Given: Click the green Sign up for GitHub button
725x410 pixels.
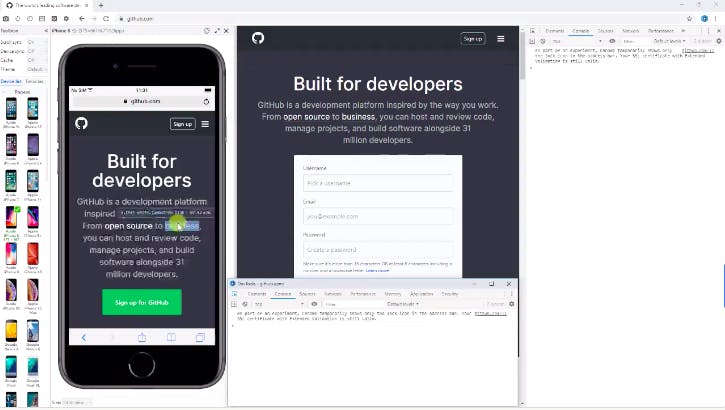Looking at the screenshot, I should point(142,302).
